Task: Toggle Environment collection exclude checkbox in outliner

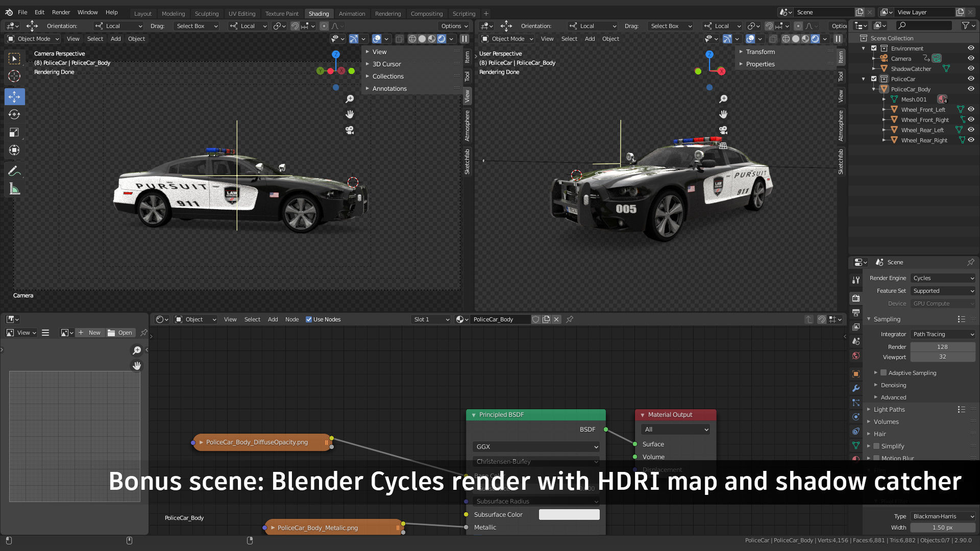Action: pyautogui.click(x=874, y=48)
